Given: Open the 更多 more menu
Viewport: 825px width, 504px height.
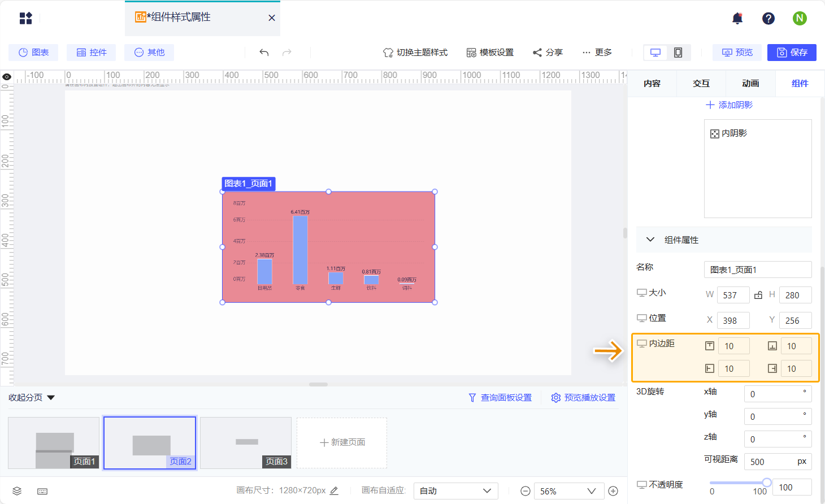Looking at the screenshot, I should (x=597, y=53).
